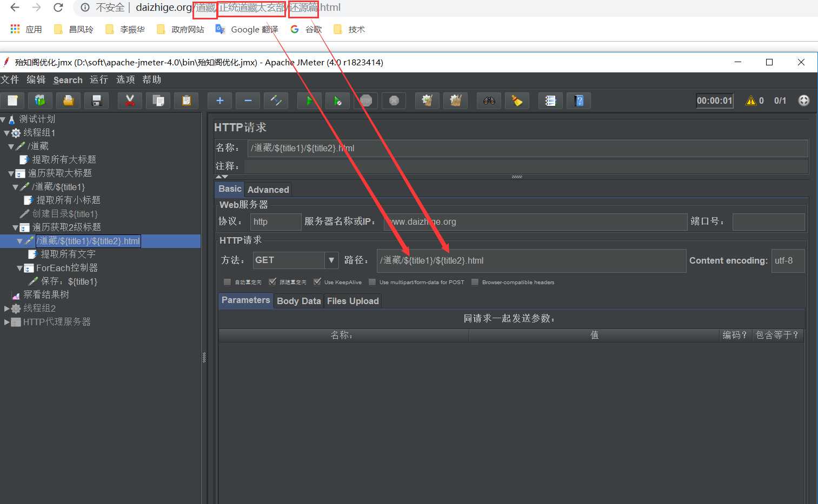Viewport: 818px width, 504px height.
Task: Open the 文件 menu
Action: (10, 80)
